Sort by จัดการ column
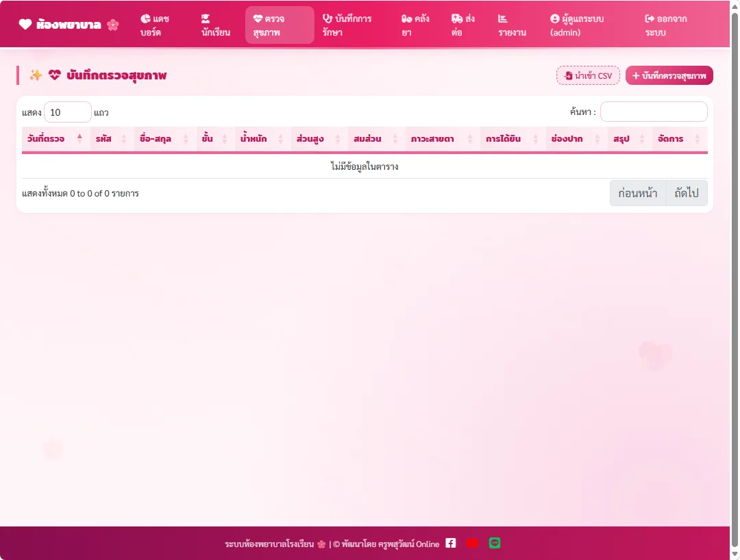 (x=680, y=139)
